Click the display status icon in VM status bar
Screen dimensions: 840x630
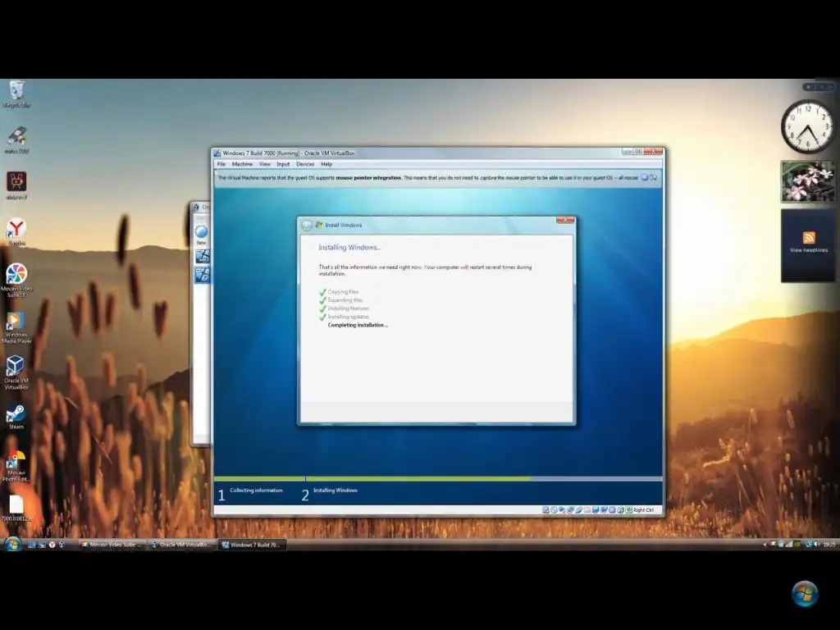point(596,510)
